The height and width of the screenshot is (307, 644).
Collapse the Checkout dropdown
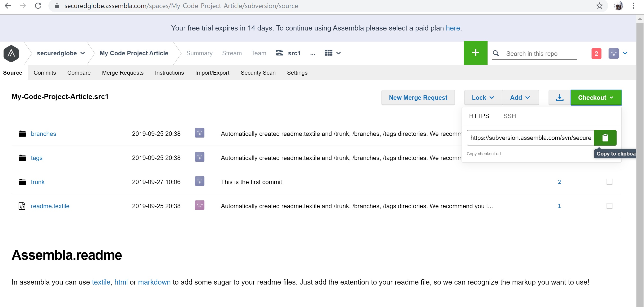tap(596, 98)
